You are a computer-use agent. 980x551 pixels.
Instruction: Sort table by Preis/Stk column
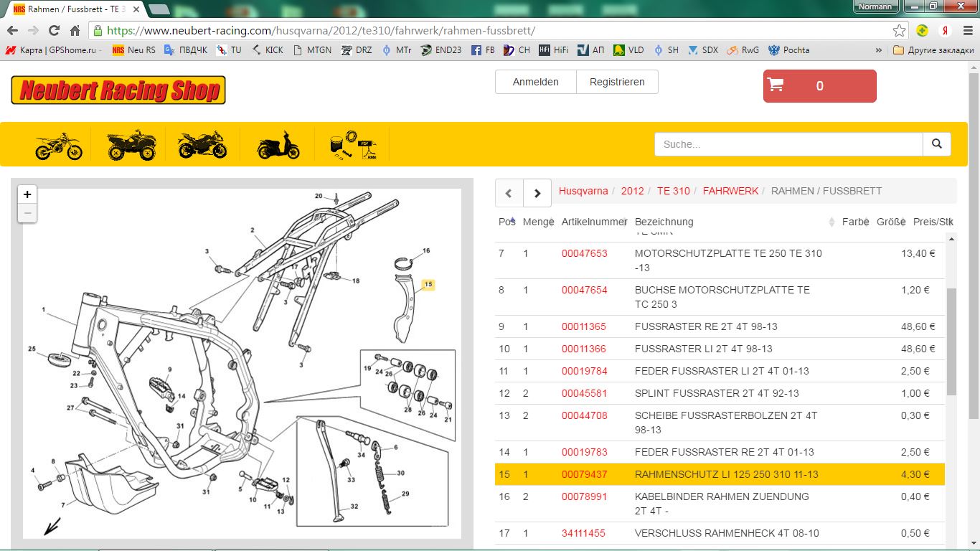933,222
